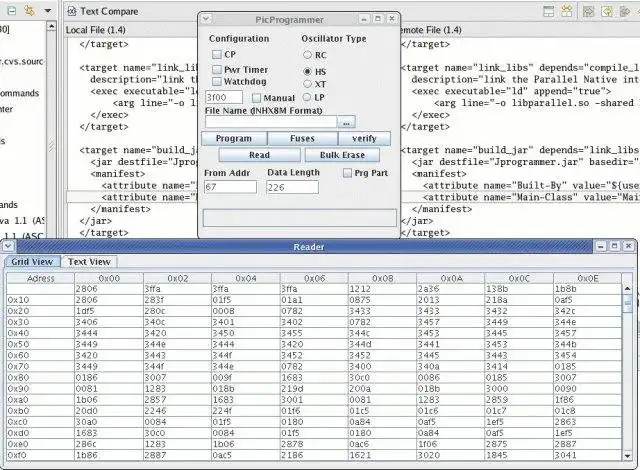Click cell 2246 in row 0xb0

tap(177, 410)
